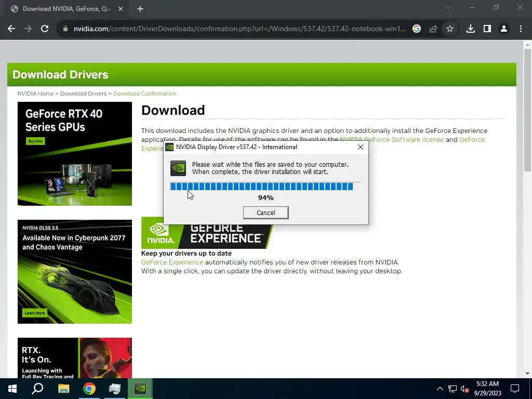Screen dimensions: 532x399
Task: Open clock showing 5:32 AM
Action: (487, 389)
